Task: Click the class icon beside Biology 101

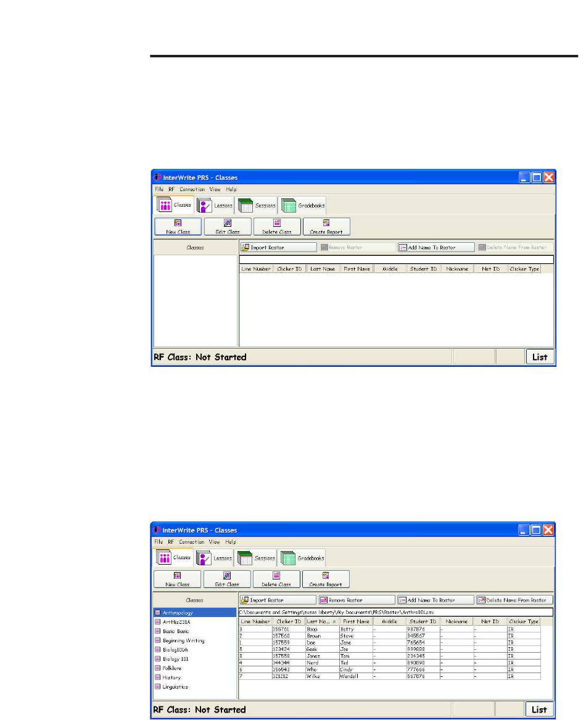Action: [x=157, y=659]
